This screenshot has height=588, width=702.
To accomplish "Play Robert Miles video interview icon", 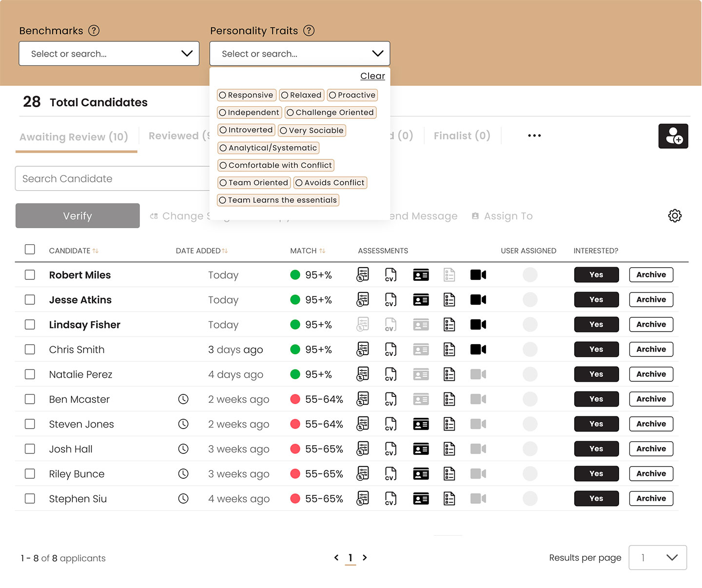I will [478, 275].
